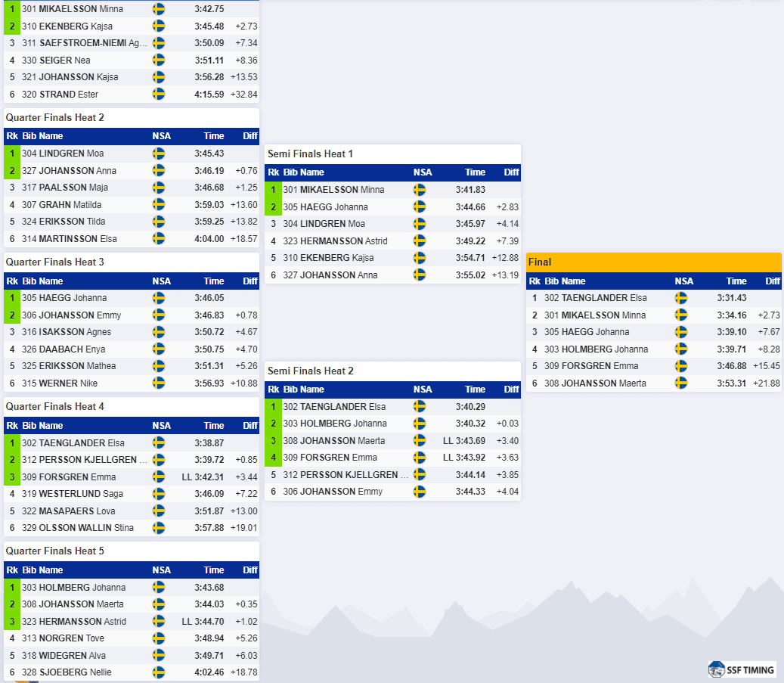Click Sweden flag next to 303 HOLMBERG Johanna in Quarter Finals Heat 5
This screenshot has width=784, height=683.
[x=159, y=588]
